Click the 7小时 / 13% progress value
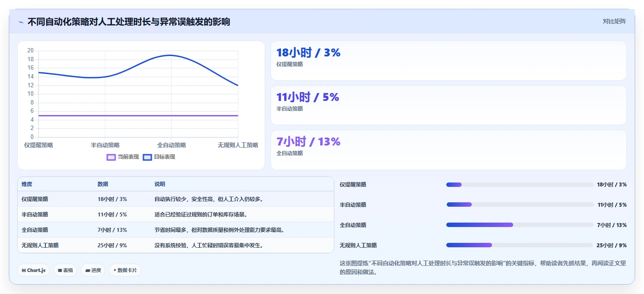The height and width of the screenshot is (294, 644). pyautogui.click(x=612, y=225)
